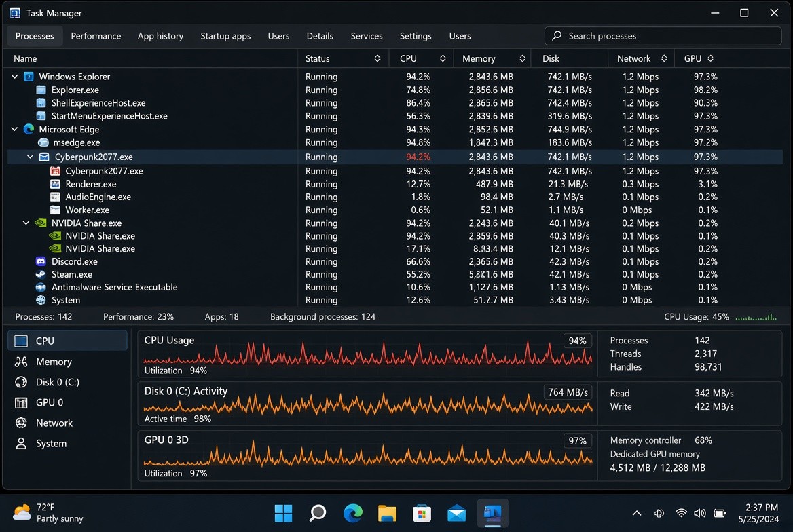Switch to the Services tab
The width and height of the screenshot is (793, 532).
(x=367, y=36)
